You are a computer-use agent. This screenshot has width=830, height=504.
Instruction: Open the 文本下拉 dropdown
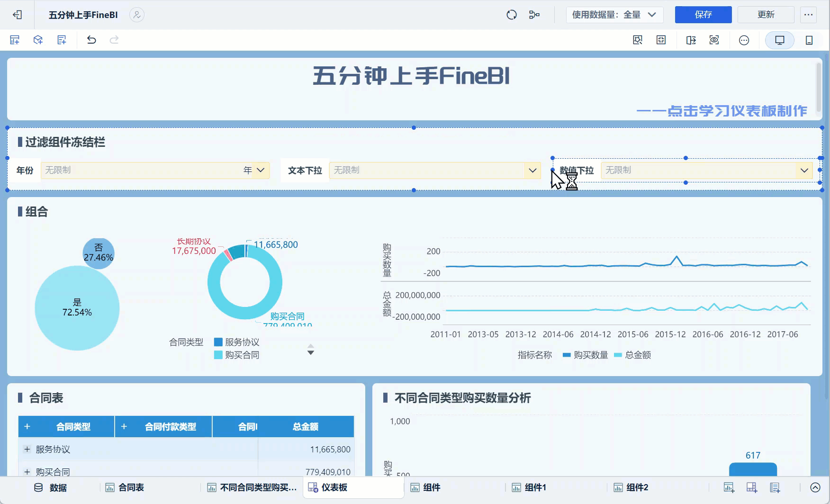[532, 170]
